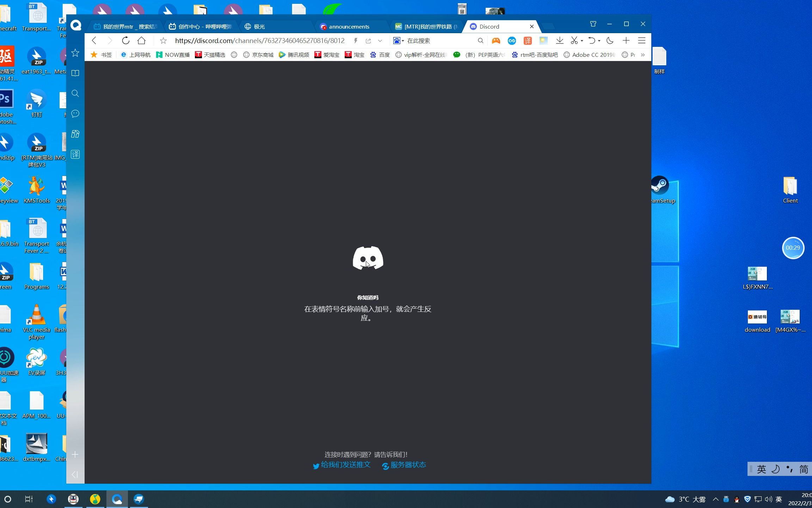Open the search icon in the left sidebar
The image size is (812, 508).
click(x=75, y=93)
